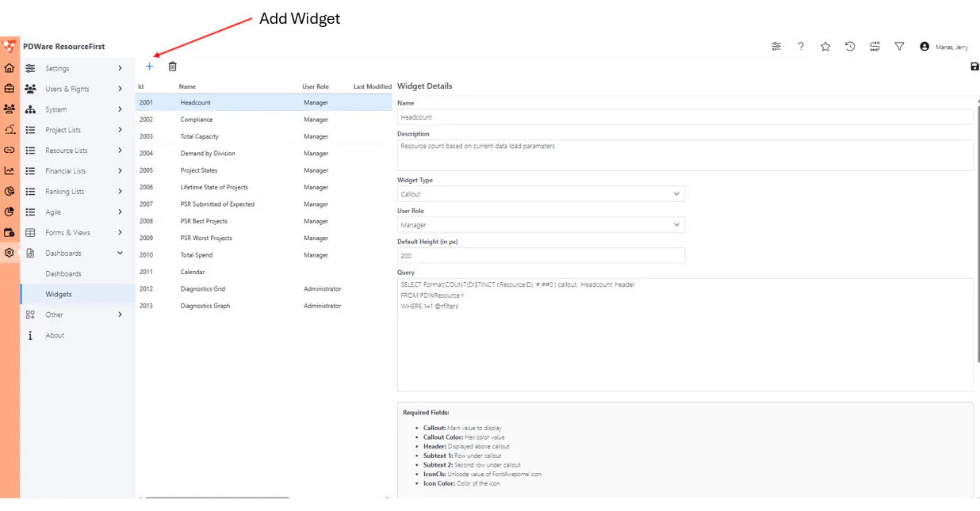Viewport: 980px width, 511px height.
Task: Sort by the Last Modified column header
Action: click(x=373, y=86)
